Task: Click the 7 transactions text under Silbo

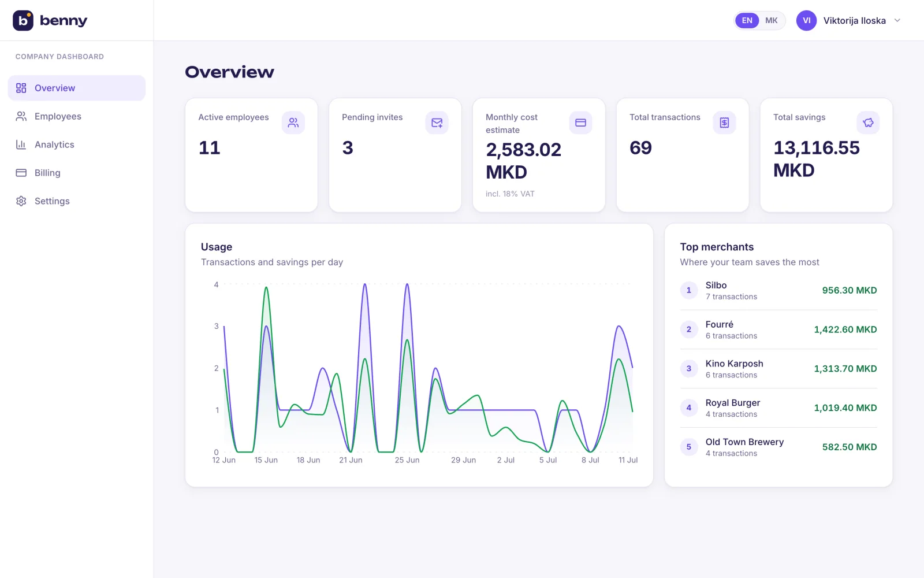Action: [731, 297]
